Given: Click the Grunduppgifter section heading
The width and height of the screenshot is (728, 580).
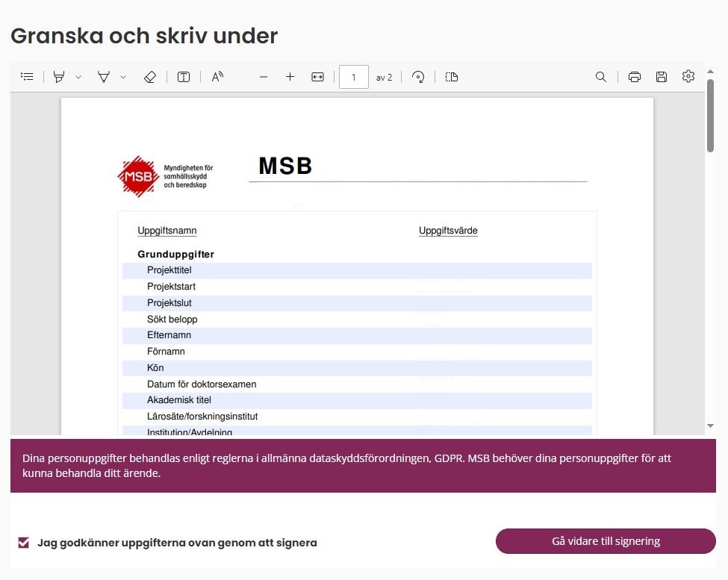Looking at the screenshot, I should (x=175, y=255).
